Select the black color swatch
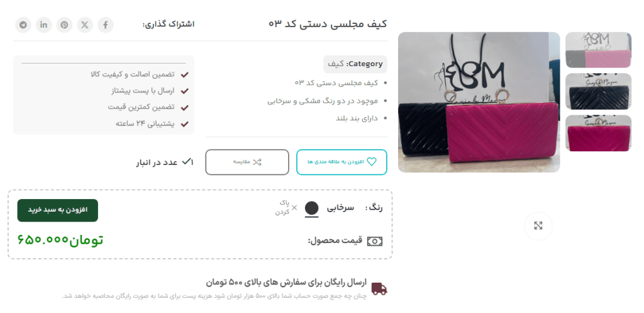This screenshot has height=313, width=644. point(312,208)
